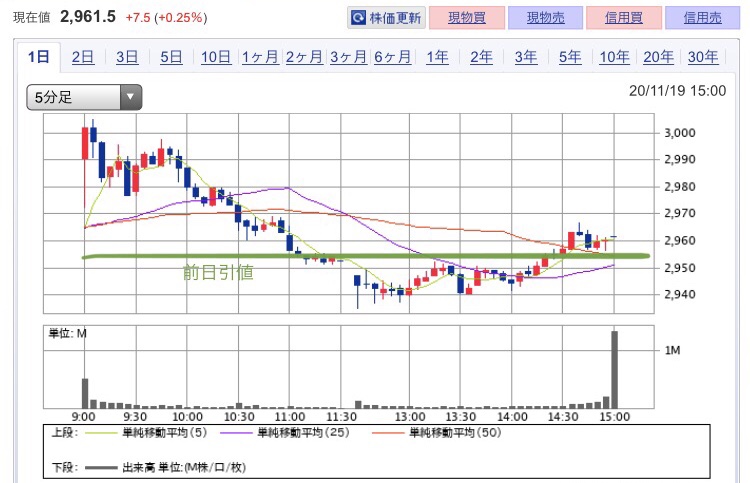Click the refresh arrow icon in 株価更新
Image resolution: width=750 pixels, height=483 pixels.
(358, 18)
